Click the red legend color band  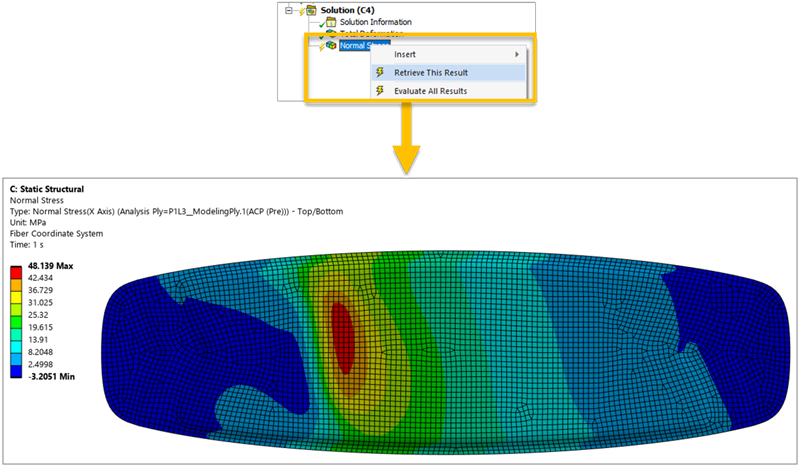pos(17,271)
